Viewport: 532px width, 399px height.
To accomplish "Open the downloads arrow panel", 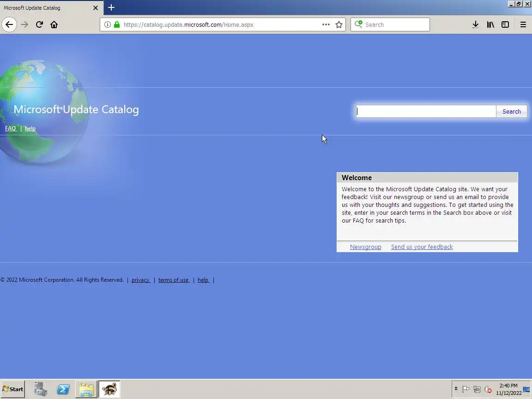I will pyautogui.click(x=475, y=24).
